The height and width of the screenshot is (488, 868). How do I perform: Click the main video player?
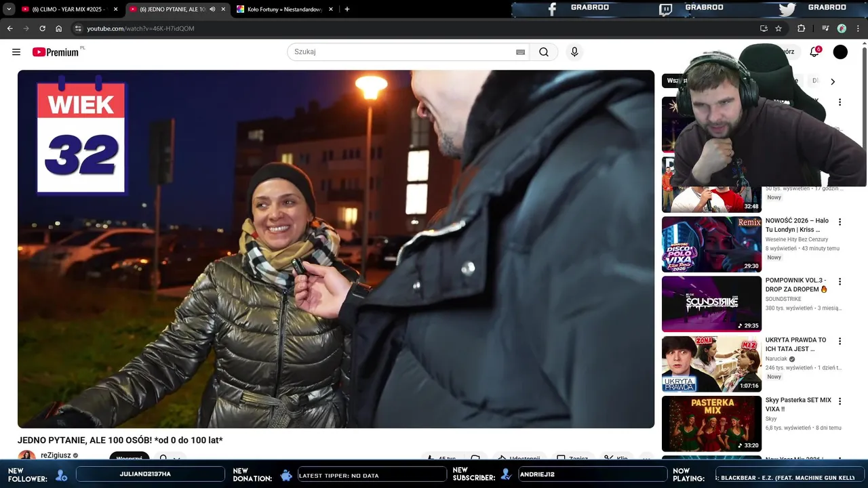click(336, 249)
